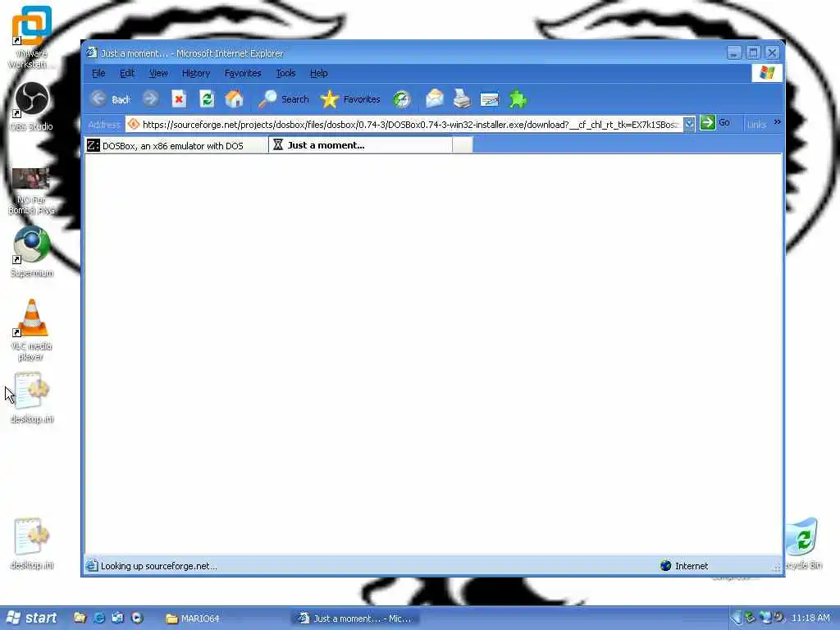Click the Links toolbar label
The width and height of the screenshot is (840, 630).
coord(756,125)
